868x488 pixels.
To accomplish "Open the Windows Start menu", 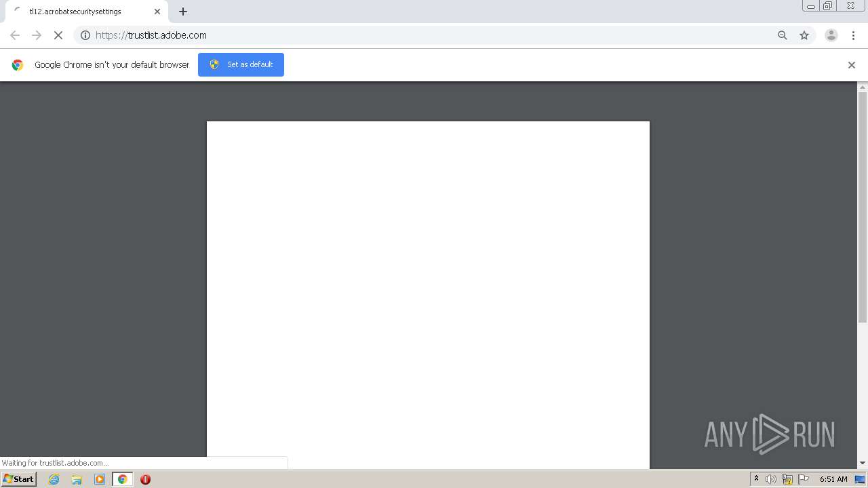I will coord(19,479).
